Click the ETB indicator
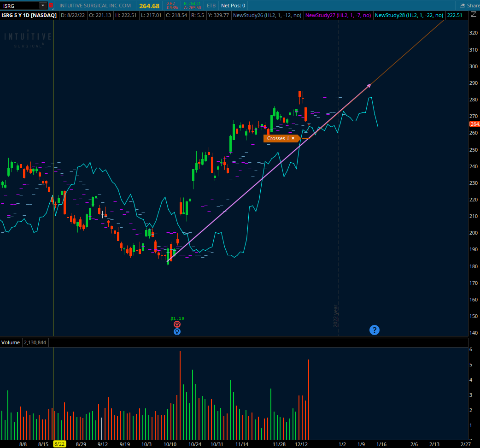 pyautogui.click(x=211, y=6)
